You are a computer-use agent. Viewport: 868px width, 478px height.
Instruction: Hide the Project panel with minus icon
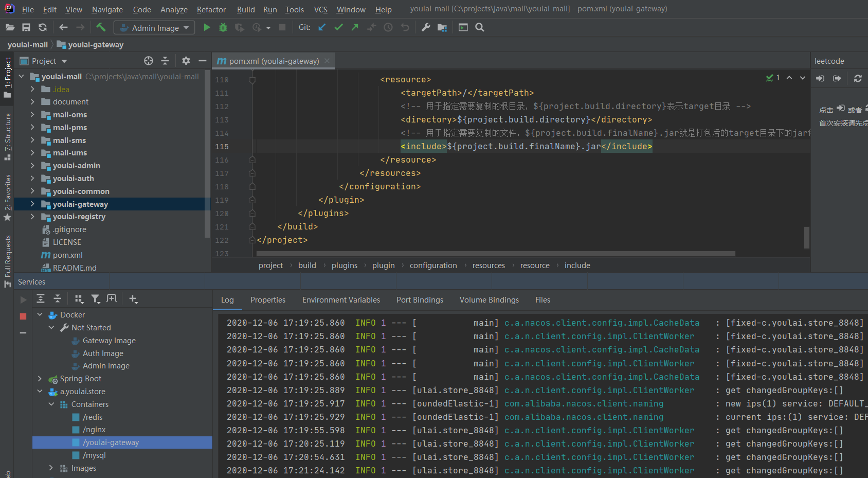coord(203,61)
